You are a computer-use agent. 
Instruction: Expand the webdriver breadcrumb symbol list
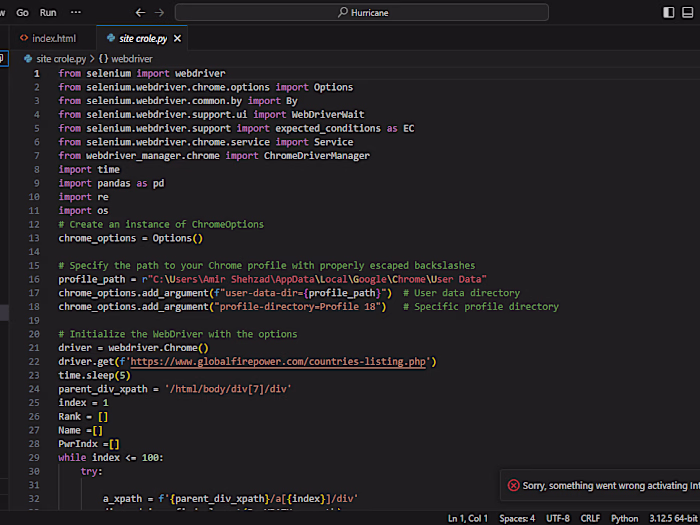tap(131, 59)
